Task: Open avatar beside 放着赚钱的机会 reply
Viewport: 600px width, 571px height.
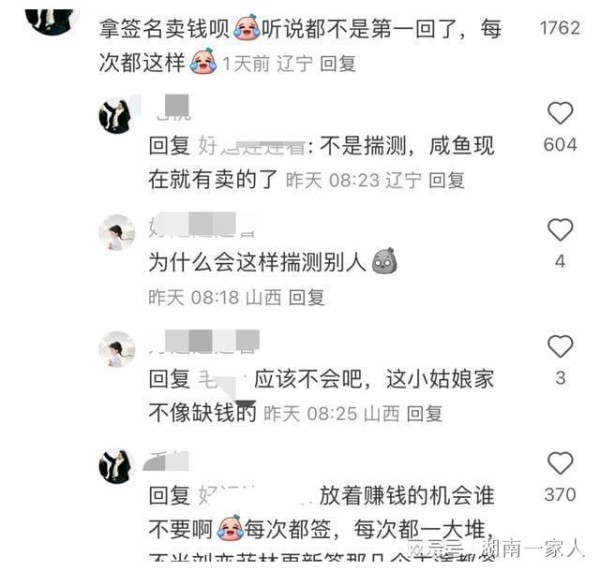Action: pos(117,466)
